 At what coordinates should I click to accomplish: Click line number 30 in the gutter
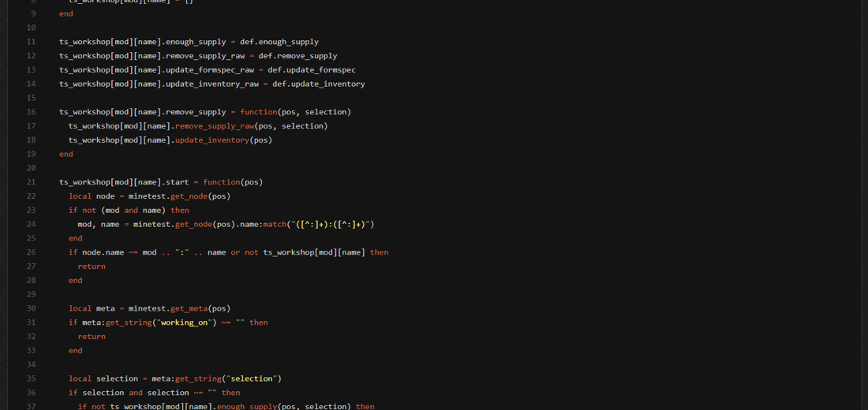31,308
